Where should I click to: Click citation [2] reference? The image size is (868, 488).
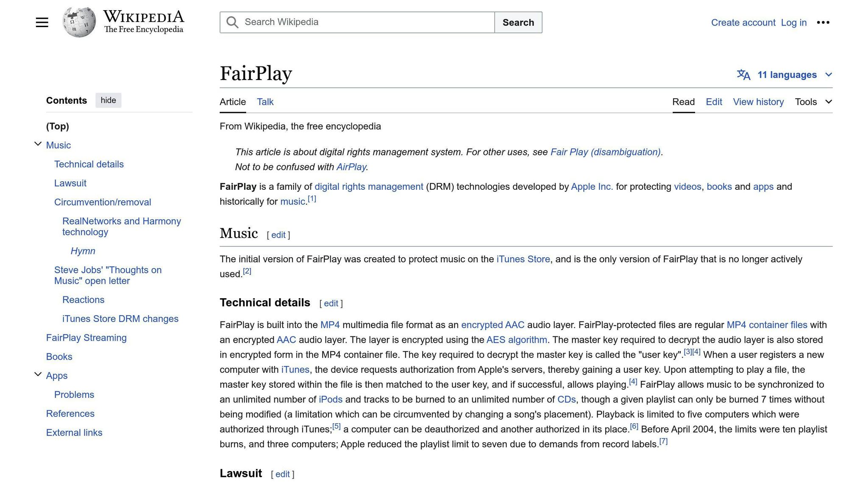tap(247, 271)
